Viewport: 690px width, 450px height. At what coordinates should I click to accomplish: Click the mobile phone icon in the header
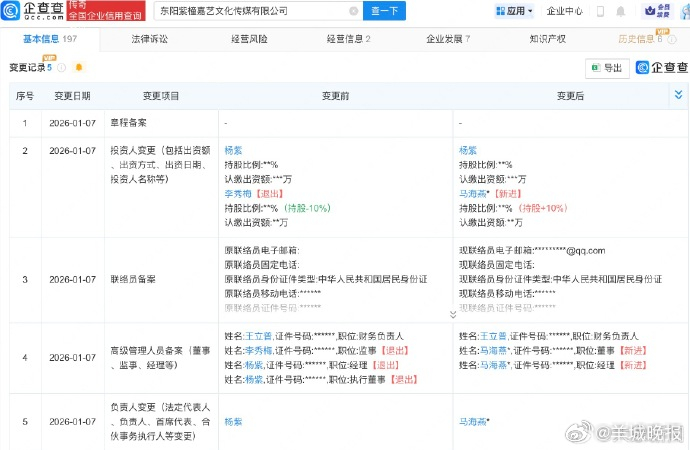(x=600, y=11)
